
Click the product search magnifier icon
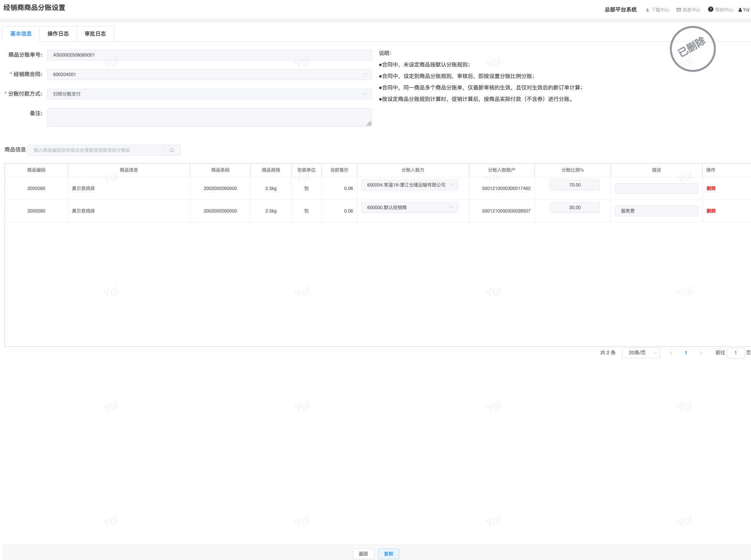pos(172,150)
